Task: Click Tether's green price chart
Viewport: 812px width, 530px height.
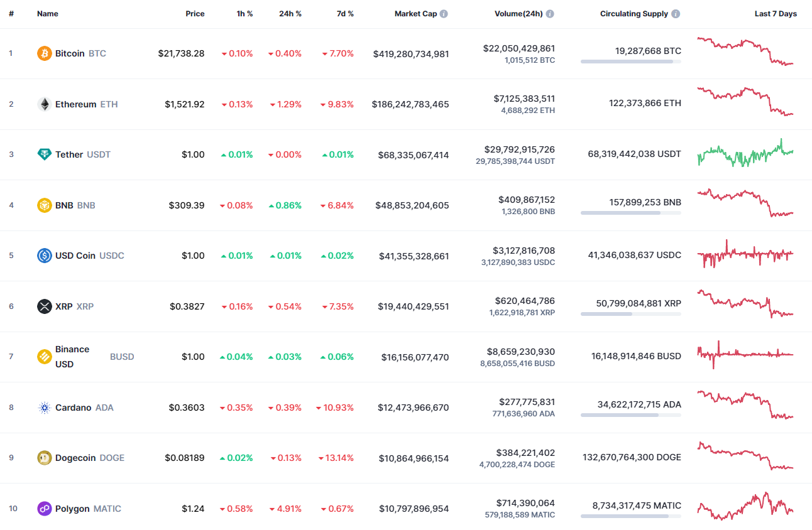Action: tap(745, 154)
